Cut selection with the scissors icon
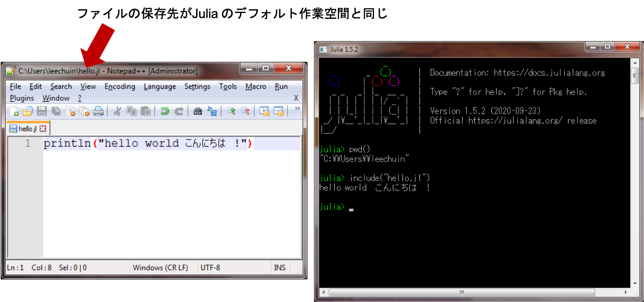 coord(117,111)
